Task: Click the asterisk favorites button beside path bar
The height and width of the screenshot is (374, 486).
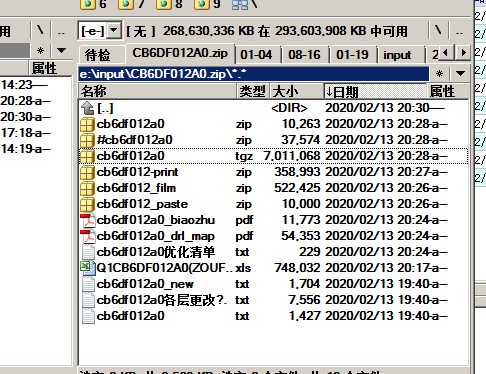Action: pos(440,74)
